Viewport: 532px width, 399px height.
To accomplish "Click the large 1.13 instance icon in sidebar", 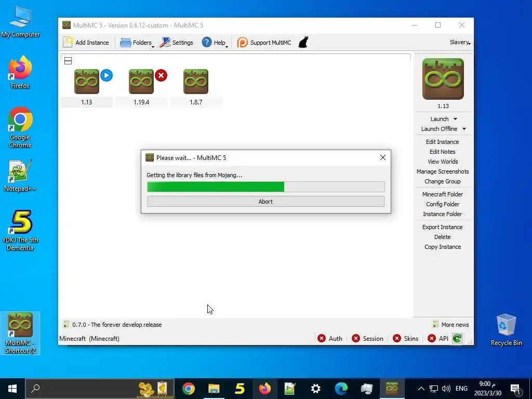I will point(443,79).
